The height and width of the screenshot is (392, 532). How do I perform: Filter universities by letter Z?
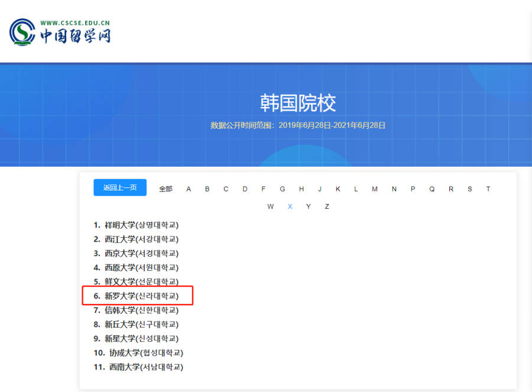click(x=327, y=206)
